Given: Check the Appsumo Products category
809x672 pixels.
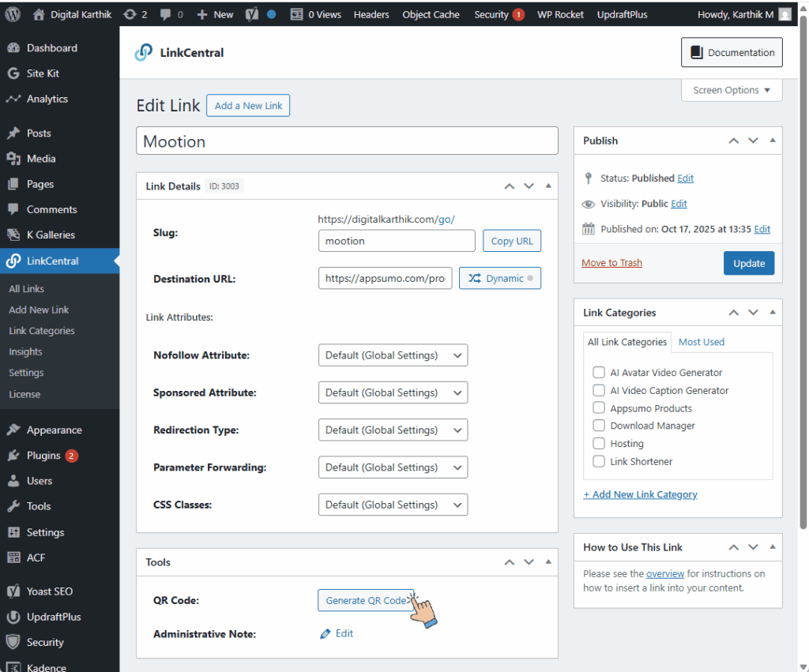Looking at the screenshot, I should tap(599, 408).
